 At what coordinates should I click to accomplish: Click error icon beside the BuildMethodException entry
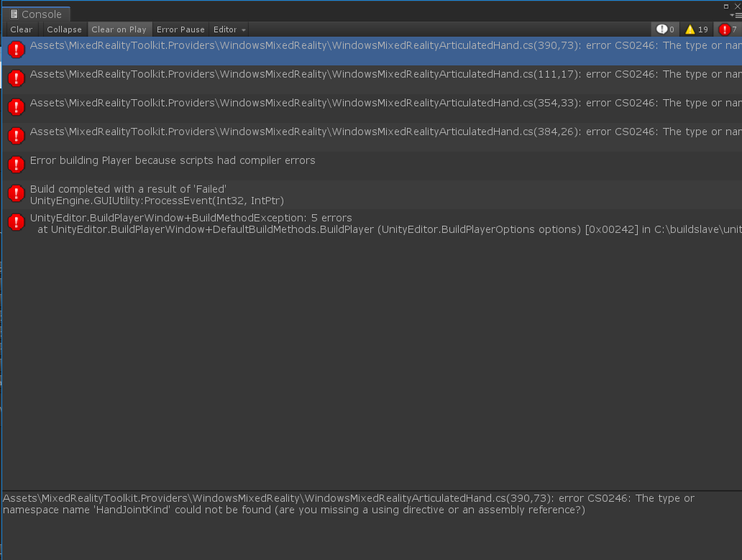pos(16,221)
